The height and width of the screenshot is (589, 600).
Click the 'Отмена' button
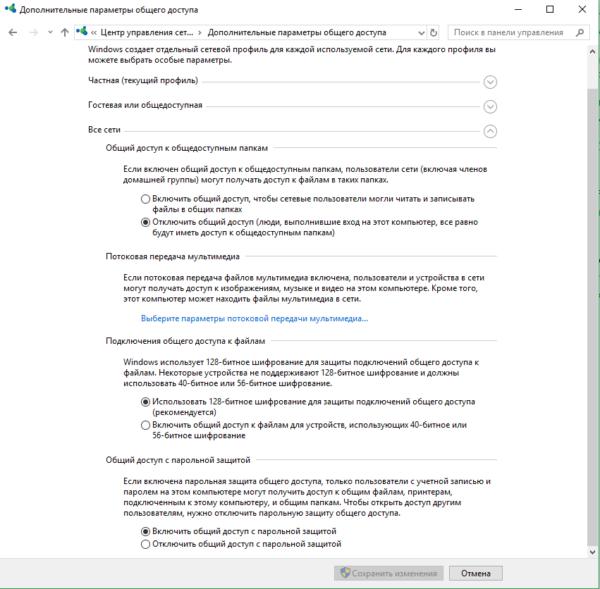point(476,573)
